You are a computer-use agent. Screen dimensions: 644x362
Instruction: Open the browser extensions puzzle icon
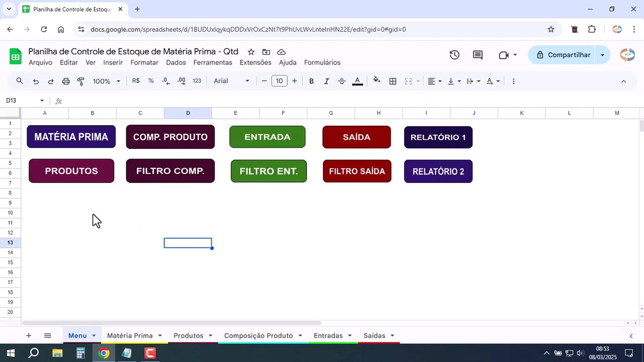point(592,29)
